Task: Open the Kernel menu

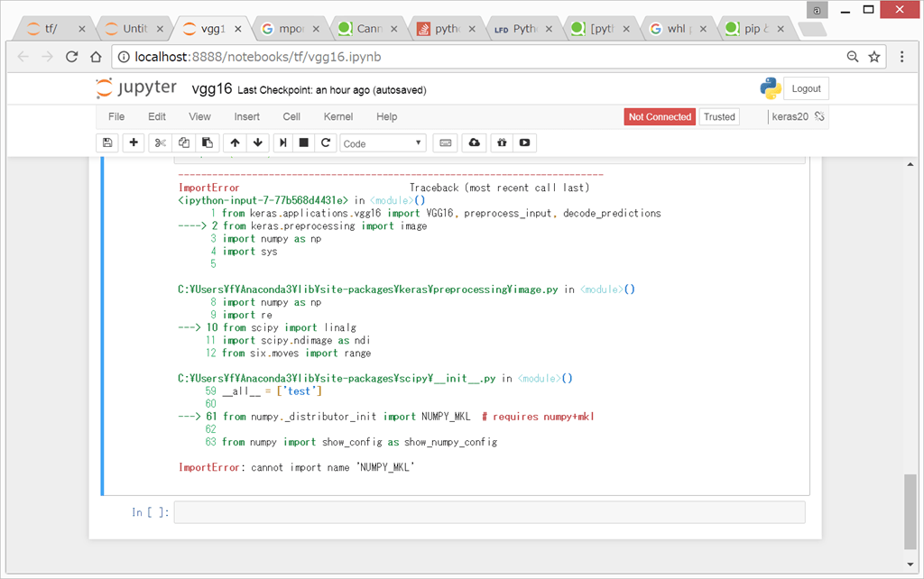Action: pos(337,116)
